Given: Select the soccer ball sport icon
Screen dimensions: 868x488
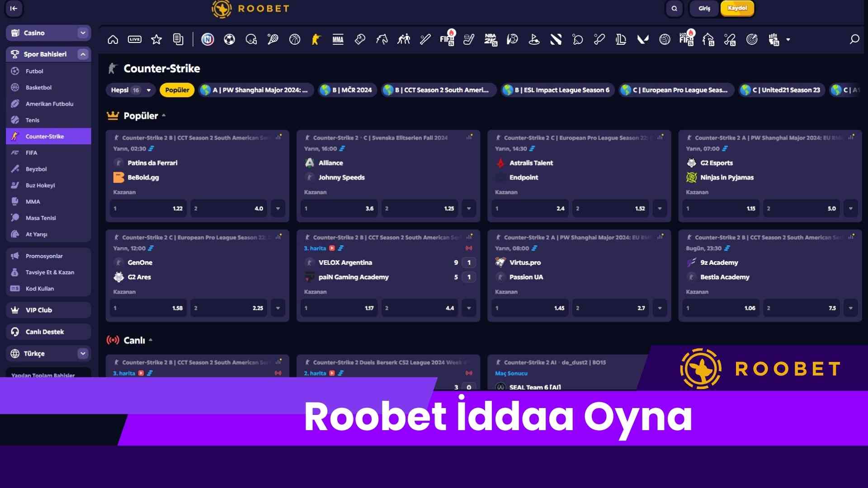Looking at the screenshot, I should pos(230,40).
